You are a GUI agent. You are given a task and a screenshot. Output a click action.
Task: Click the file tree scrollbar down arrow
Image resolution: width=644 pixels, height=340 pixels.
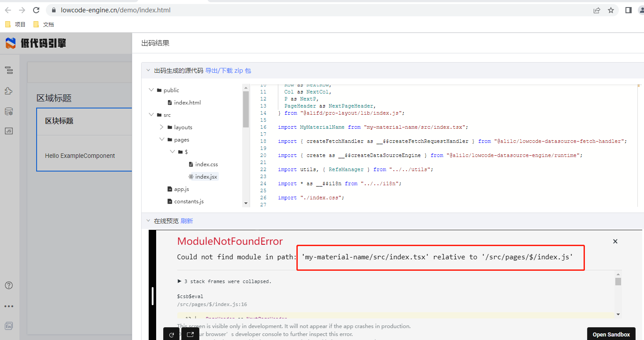[246, 203]
